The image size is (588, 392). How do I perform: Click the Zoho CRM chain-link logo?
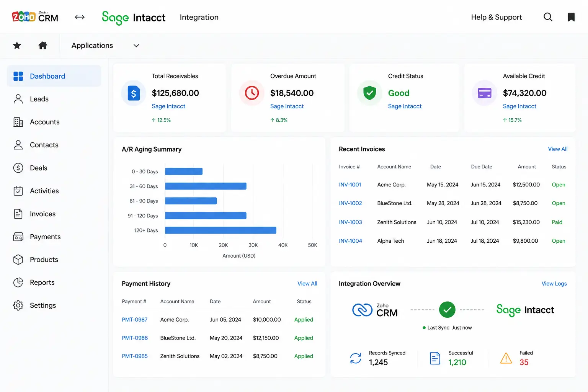coord(362,310)
